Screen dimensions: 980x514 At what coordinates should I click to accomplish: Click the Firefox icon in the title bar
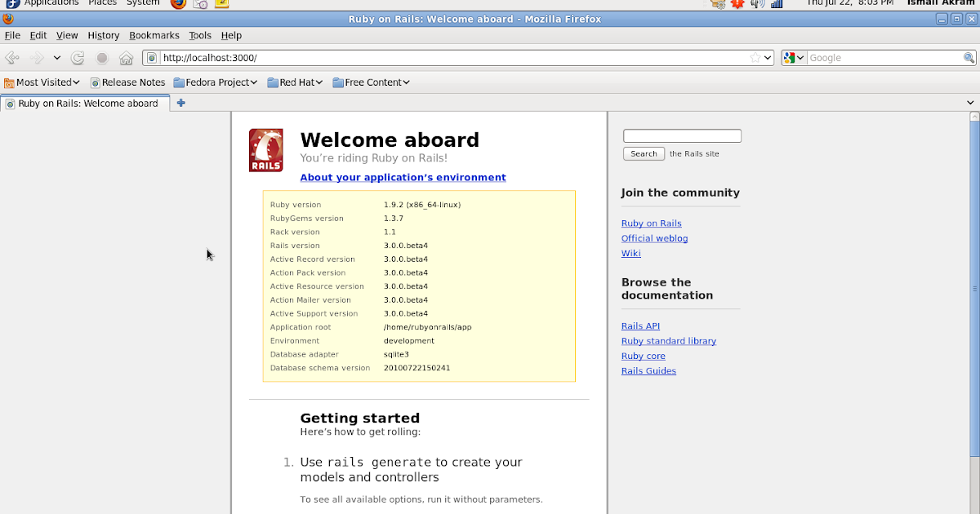(x=7, y=19)
